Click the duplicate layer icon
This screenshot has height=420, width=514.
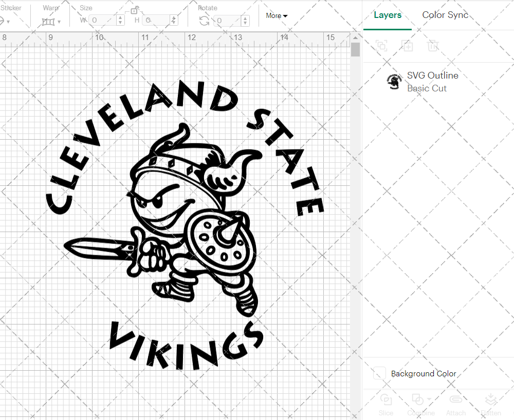[x=382, y=46]
